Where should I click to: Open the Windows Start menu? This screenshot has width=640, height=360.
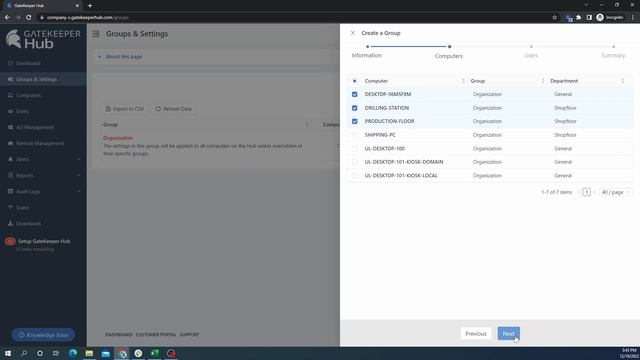coord(8,353)
